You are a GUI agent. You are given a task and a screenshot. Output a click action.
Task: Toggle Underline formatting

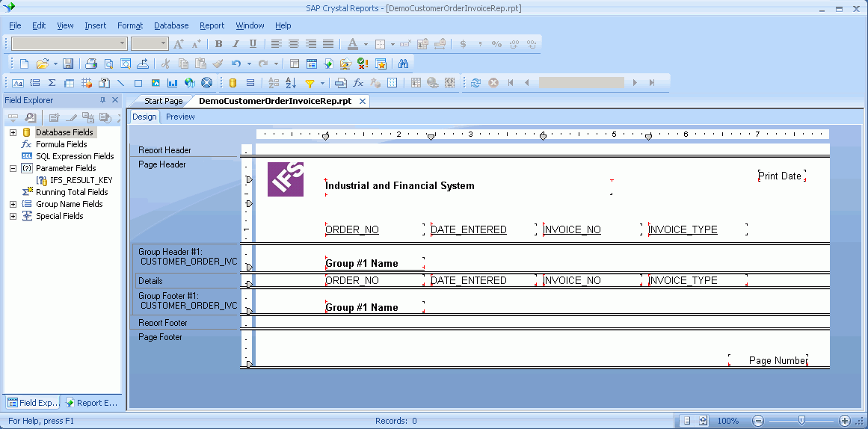(x=253, y=44)
